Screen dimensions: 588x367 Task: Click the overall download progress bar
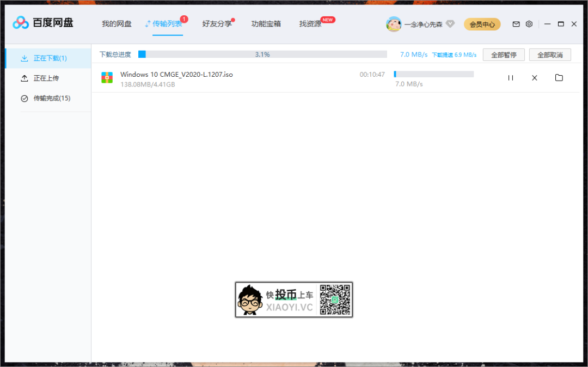[x=262, y=54]
